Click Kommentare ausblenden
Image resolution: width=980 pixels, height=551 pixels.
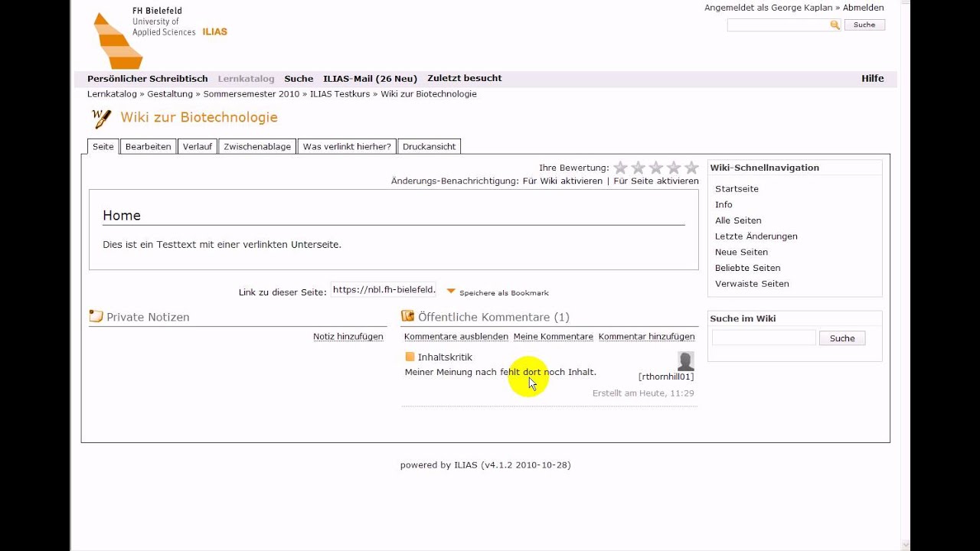(456, 337)
